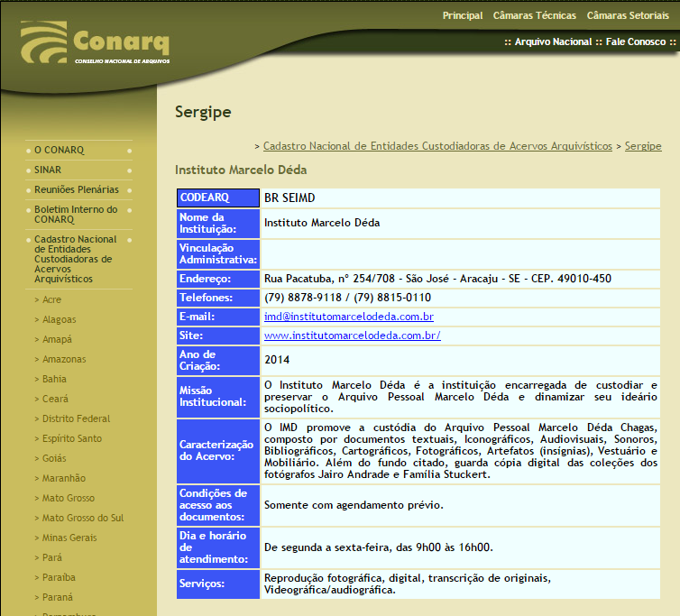This screenshot has width=680, height=616.
Task: Click the Missão Institucional label
Action: point(218,397)
